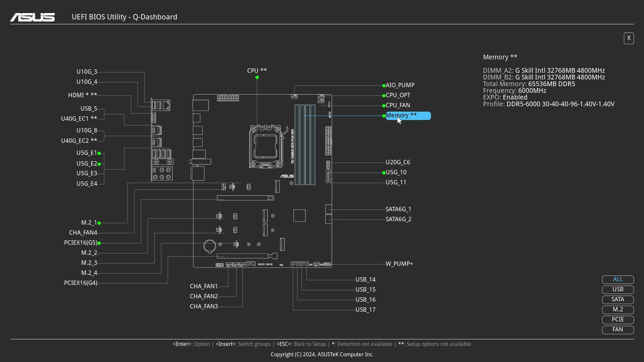644x362 pixels.
Task: Select CPU_OPT header label
Action: point(398,95)
